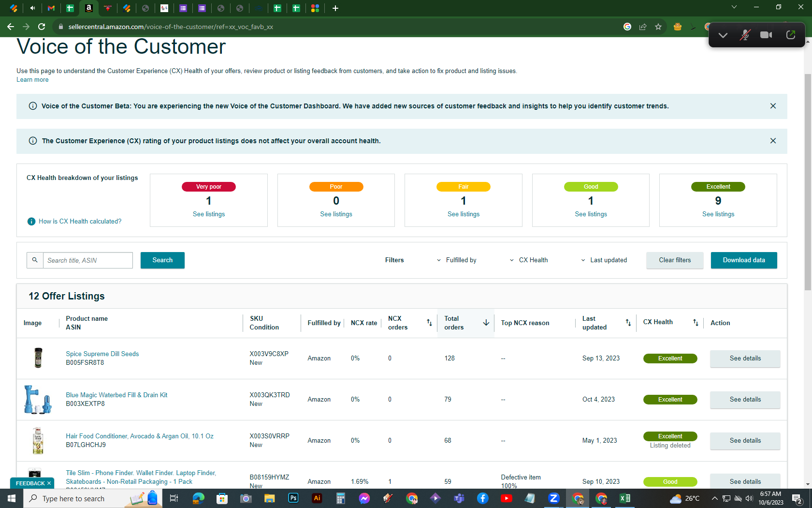Viewport: 812px width, 508px height.
Task: Click the info icon beside CX Health calculated
Action: coord(31,222)
